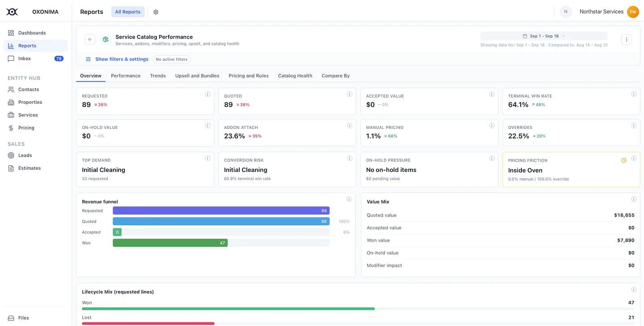
Task: Open the Sep 1 - Sep 18 date range dropdown
Action: [544, 36]
